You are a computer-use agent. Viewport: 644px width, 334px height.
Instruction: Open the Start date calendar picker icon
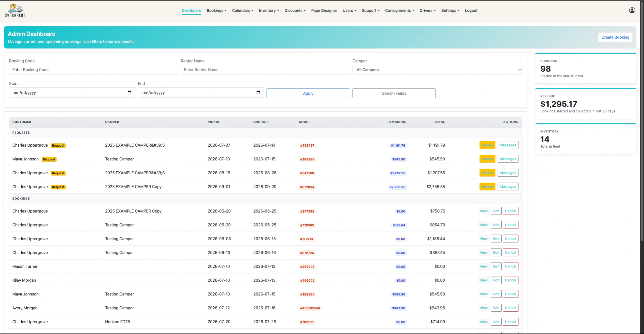(x=129, y=92)
